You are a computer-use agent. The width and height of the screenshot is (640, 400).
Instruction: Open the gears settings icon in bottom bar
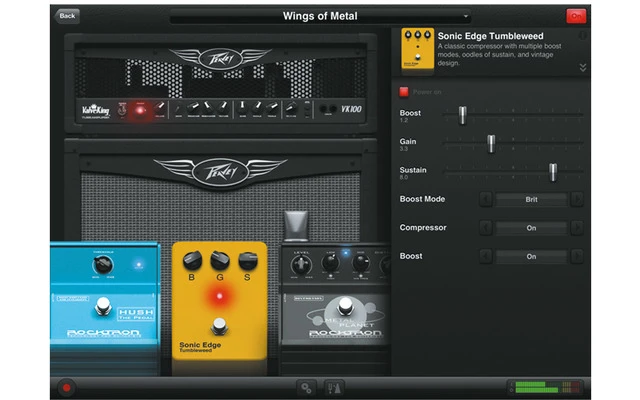coord(306,388)
